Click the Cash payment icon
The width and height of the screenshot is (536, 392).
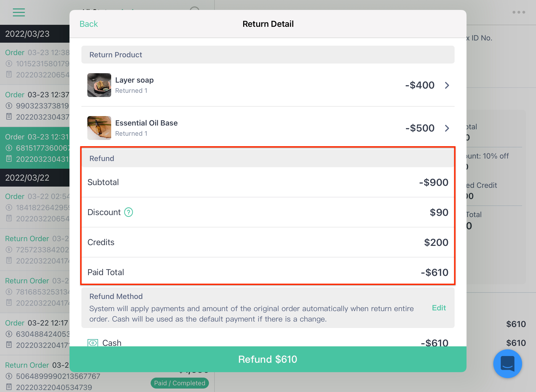[x=93, y=343]
